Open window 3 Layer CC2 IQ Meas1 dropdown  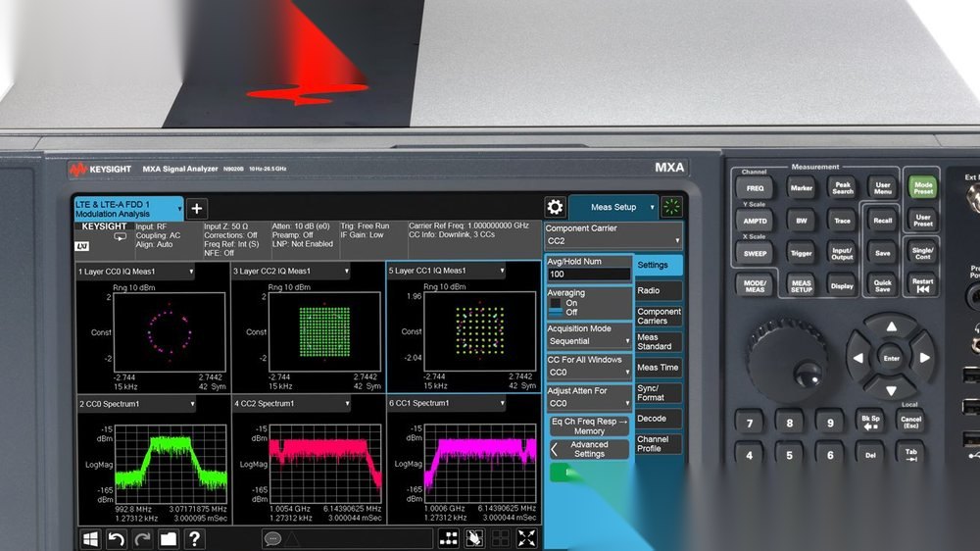click(x=291, y=271)
